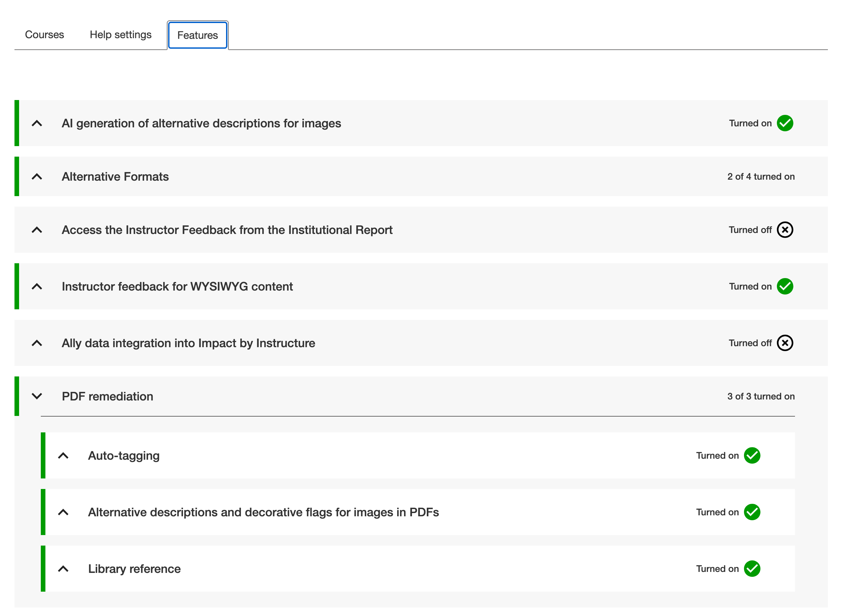Click 'Turned on' label in decorative flags row
The height and width of the screenshot is (616, 845).
[717, 512]
